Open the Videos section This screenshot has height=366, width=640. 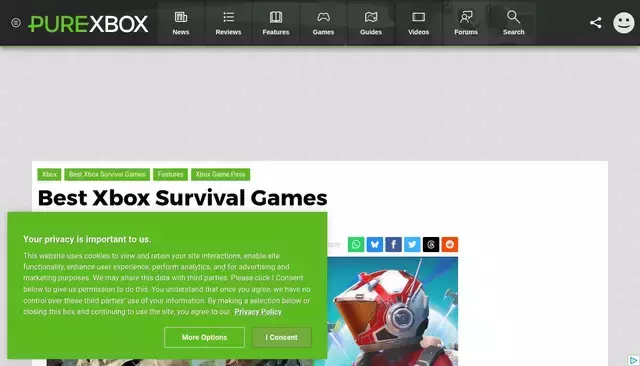(x=418, y=23)
